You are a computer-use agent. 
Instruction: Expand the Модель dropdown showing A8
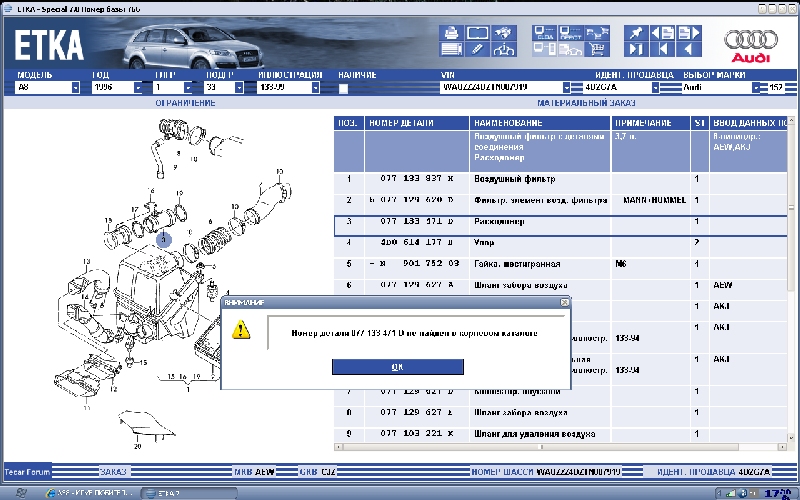(75, 88)
